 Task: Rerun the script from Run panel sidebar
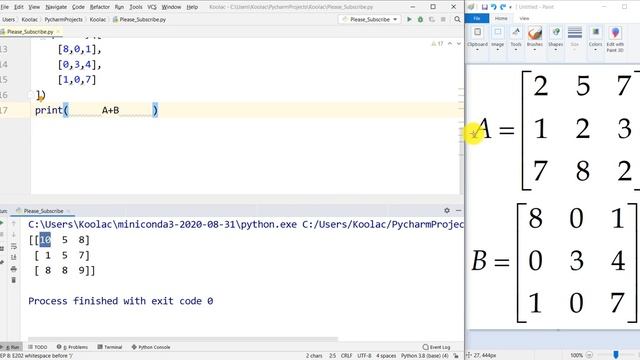[2, 223]
